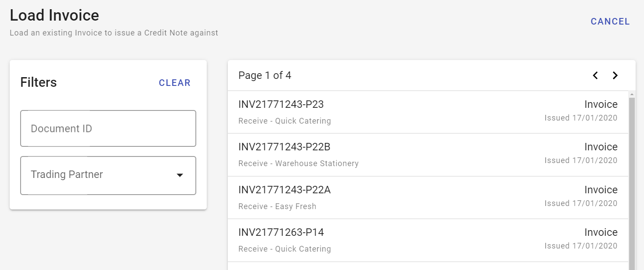The width and height of the screenshot is (644, 270).
Task: Click Issued 17/01/2020 on the first invoice
Action: click(580, 117)
